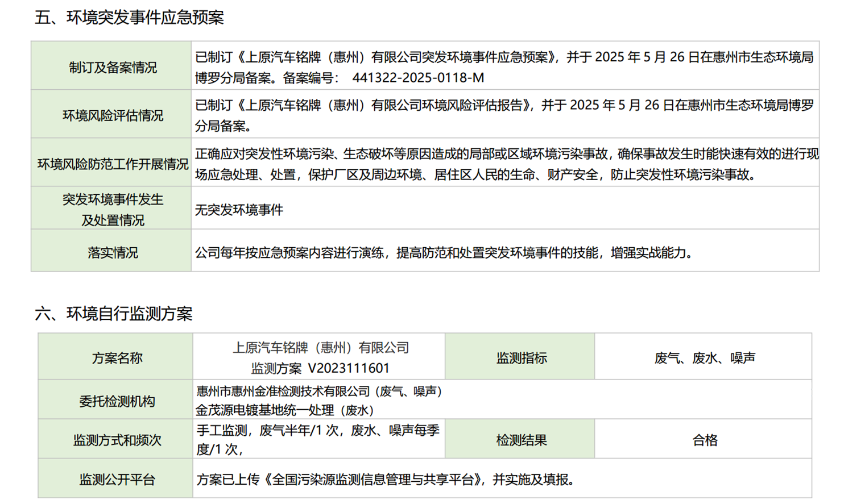Click the 方案名称 label cell
Image resolution: width=865 pixels, height=504 pixels.
tap(116, 356)
